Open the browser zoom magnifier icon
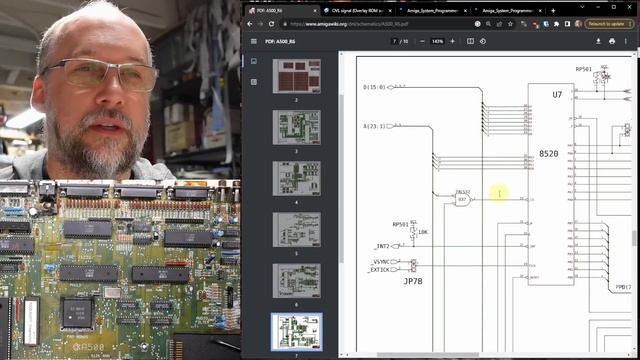Viewport: 640px width, 360px height. (x=488, y=24)
